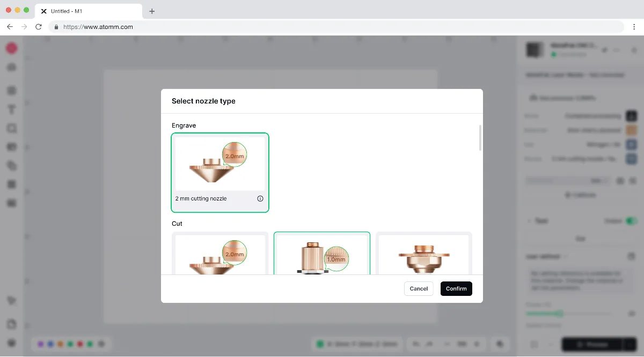Select the Engrave 2 mm cutting nozzle card
The image size is (644, 357).
tap(220, 173)
